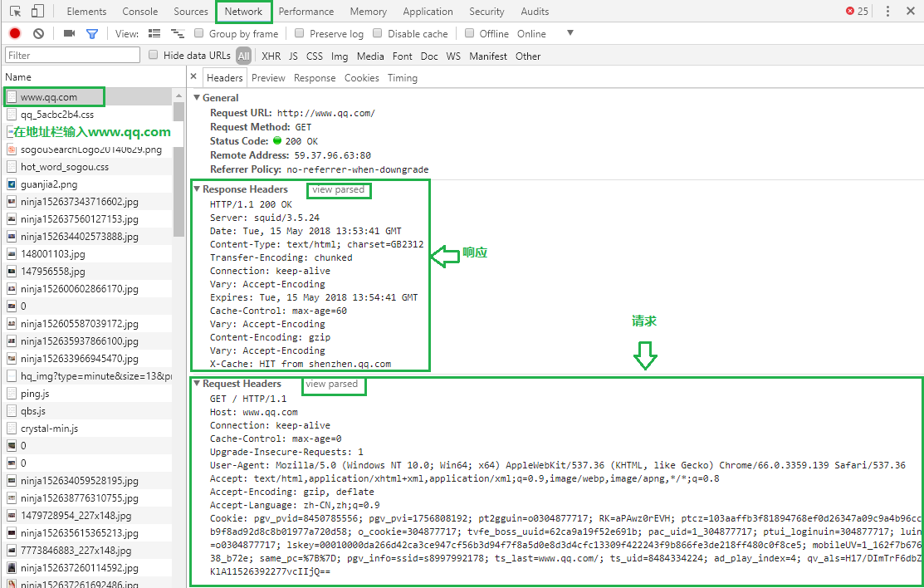This screenshot has width=924, height=588.
Task: Select sogouSearchLogo20140629.png request row
Action: (x=88, y=149)
